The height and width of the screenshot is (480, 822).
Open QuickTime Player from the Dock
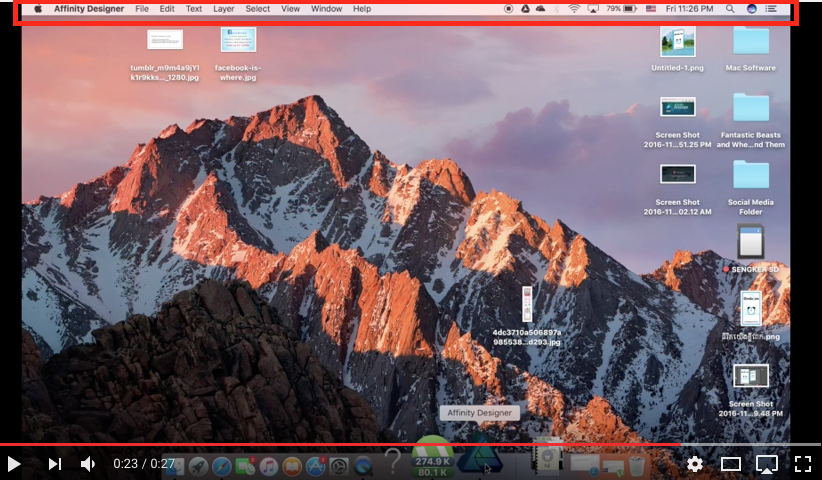[363, 466]
